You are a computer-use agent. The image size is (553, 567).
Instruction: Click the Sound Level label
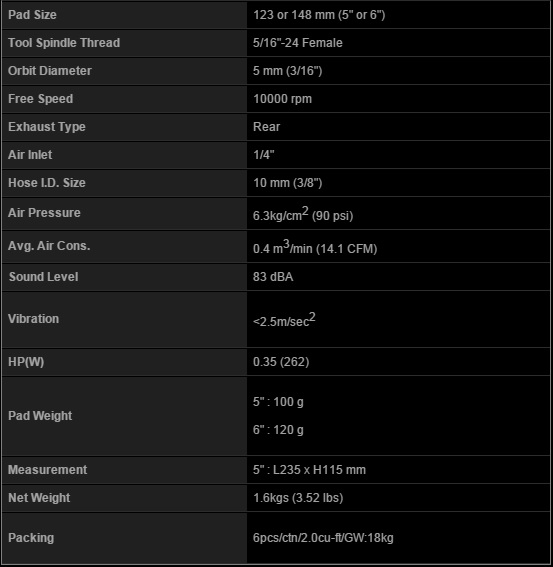pyautogui.click(x=43, y=277)
